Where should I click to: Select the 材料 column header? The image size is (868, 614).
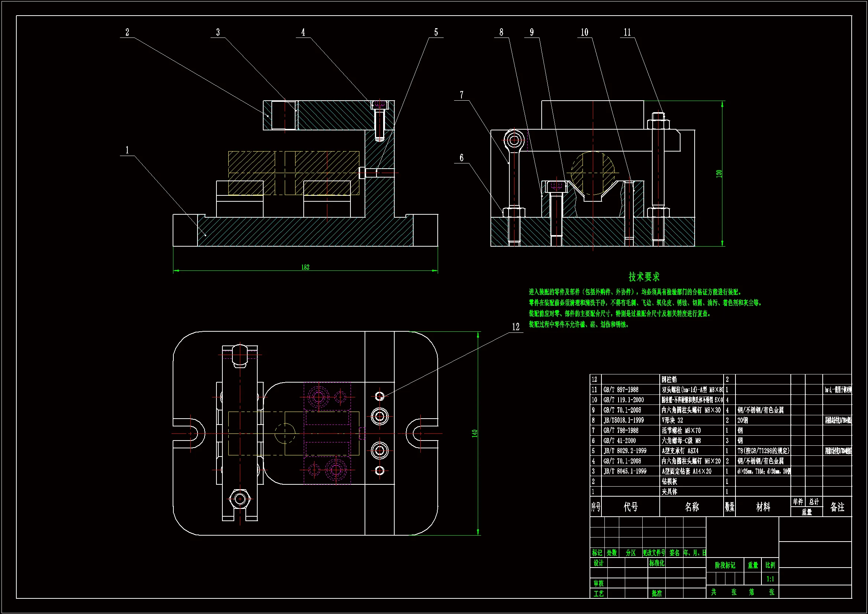click(x=763, y=507)
